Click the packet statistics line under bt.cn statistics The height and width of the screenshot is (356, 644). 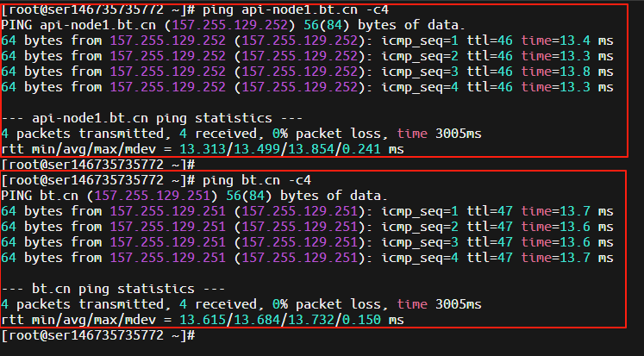(241, 304)
